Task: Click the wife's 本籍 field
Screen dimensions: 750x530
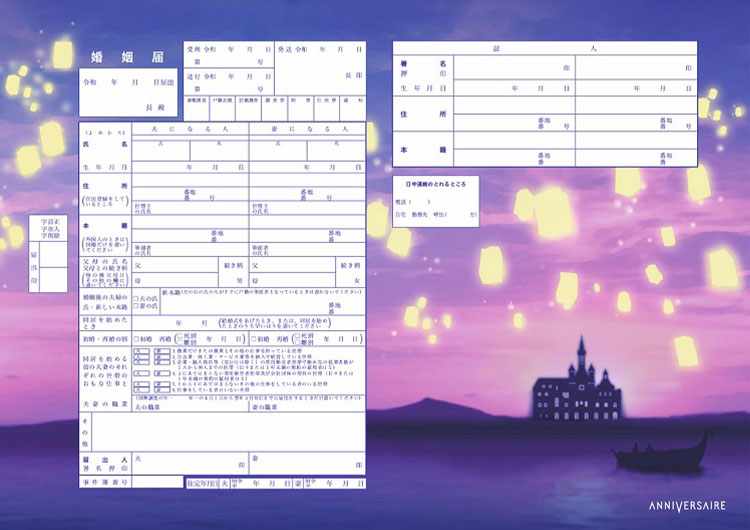Action: (308, 229)
